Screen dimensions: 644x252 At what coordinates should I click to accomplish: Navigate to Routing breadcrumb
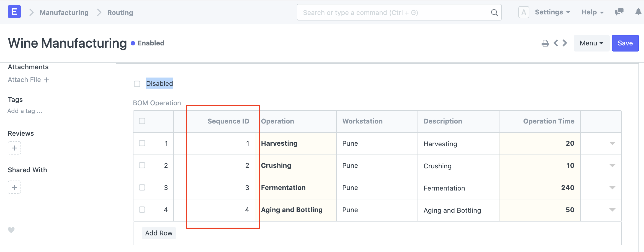(x=120, y=12)
